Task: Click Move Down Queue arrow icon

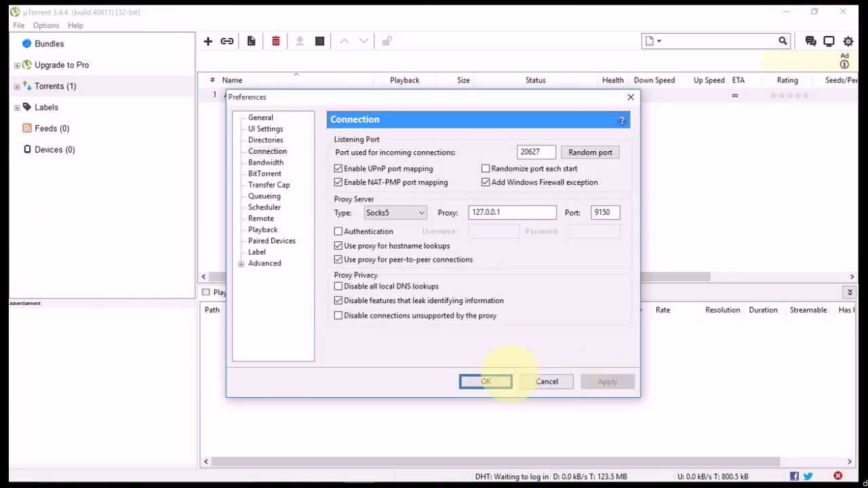Action: [x=363, y=41]
